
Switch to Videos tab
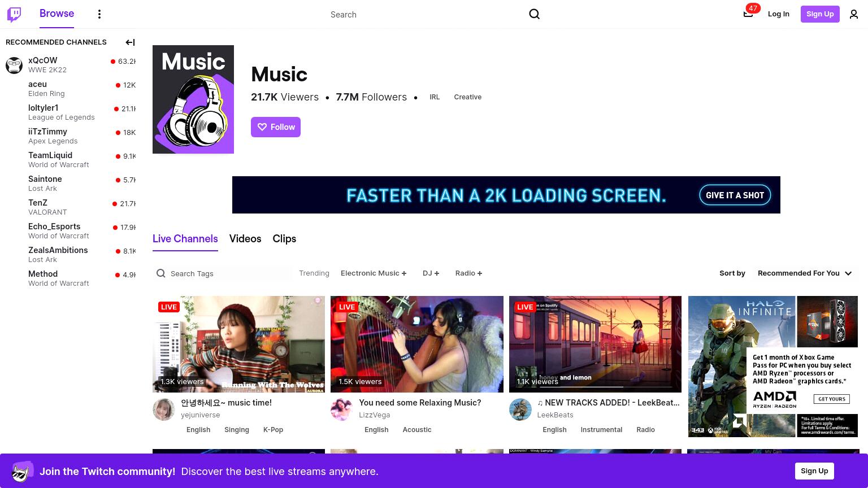[x=245, y=239]
